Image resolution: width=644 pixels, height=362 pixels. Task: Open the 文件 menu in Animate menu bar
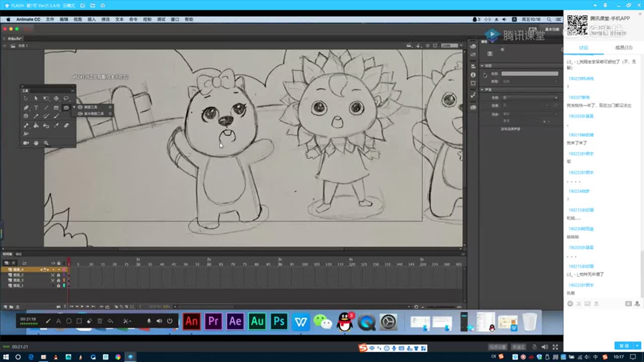(50, 19)
